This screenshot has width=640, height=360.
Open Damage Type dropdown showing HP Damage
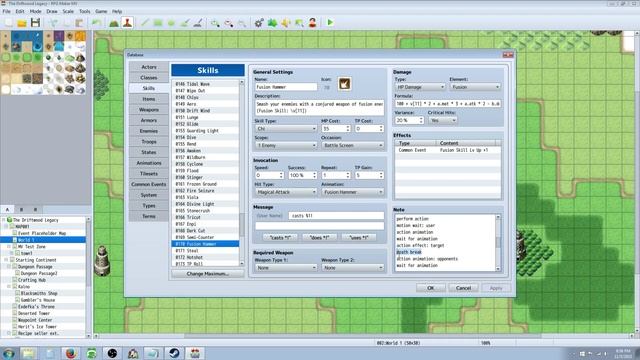(420, 87)
